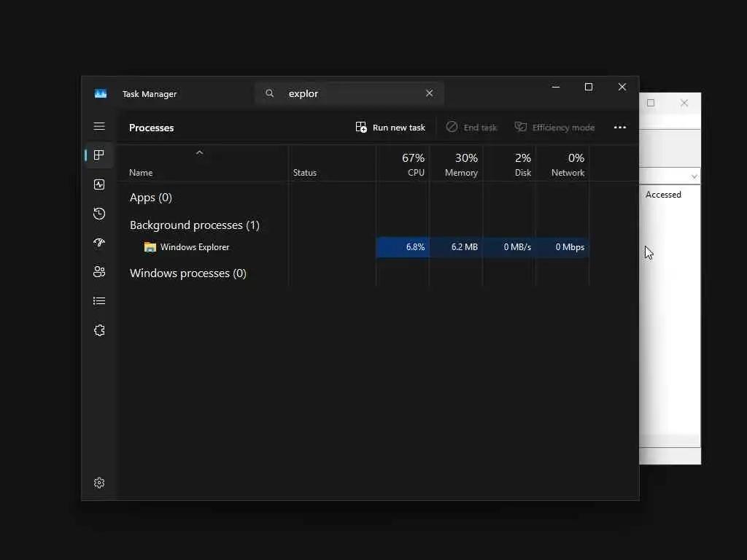Click Run new task

coord(390,127)
